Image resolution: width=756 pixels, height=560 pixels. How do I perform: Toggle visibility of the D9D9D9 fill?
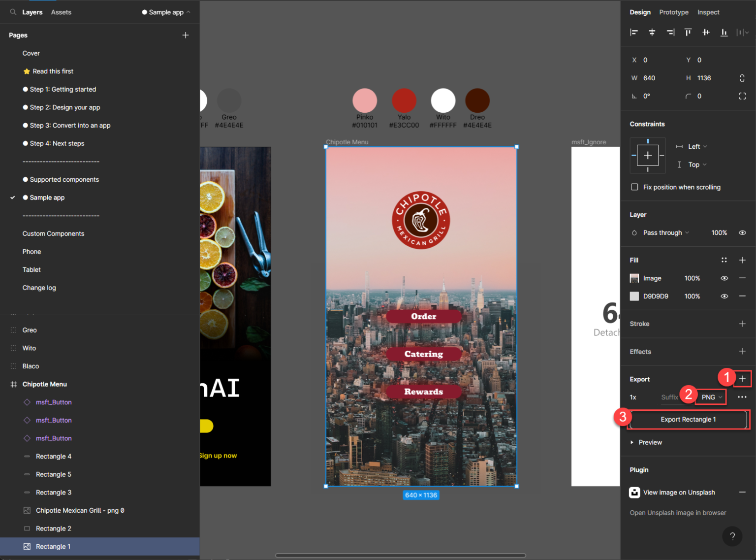point(724,296)
